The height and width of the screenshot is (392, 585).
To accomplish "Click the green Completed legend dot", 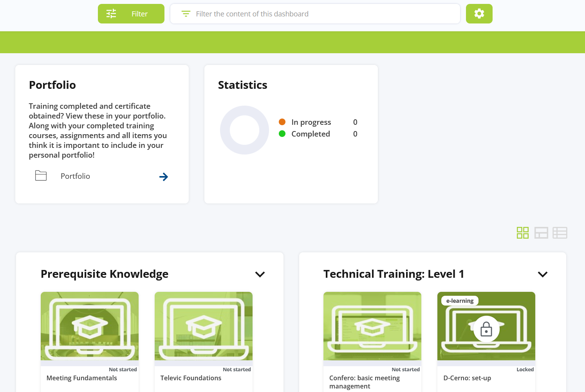I will [x=282, y=134].
